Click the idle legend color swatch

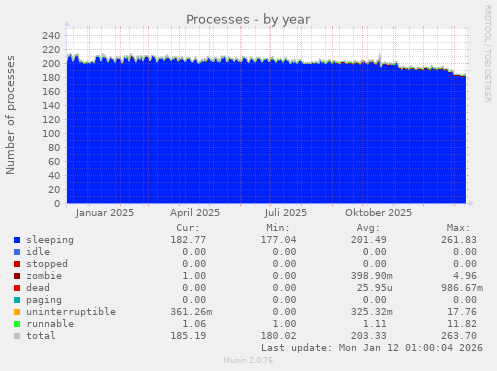[17, 252]
